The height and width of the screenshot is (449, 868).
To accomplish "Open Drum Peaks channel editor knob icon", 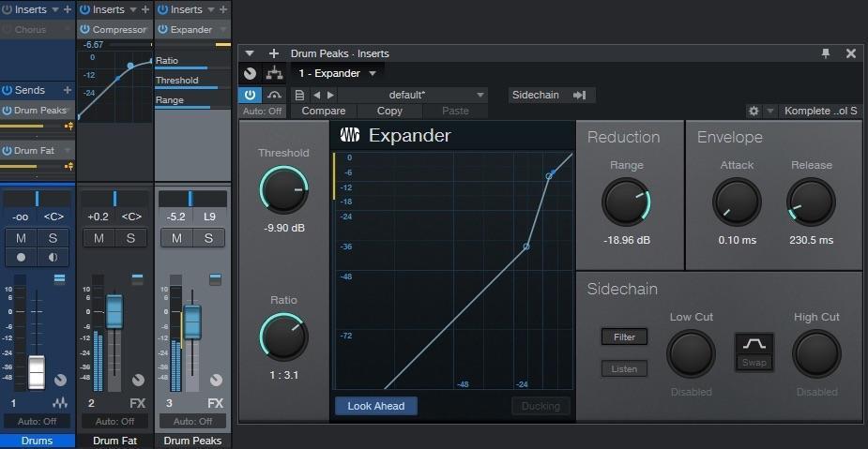I will (216, 381).
